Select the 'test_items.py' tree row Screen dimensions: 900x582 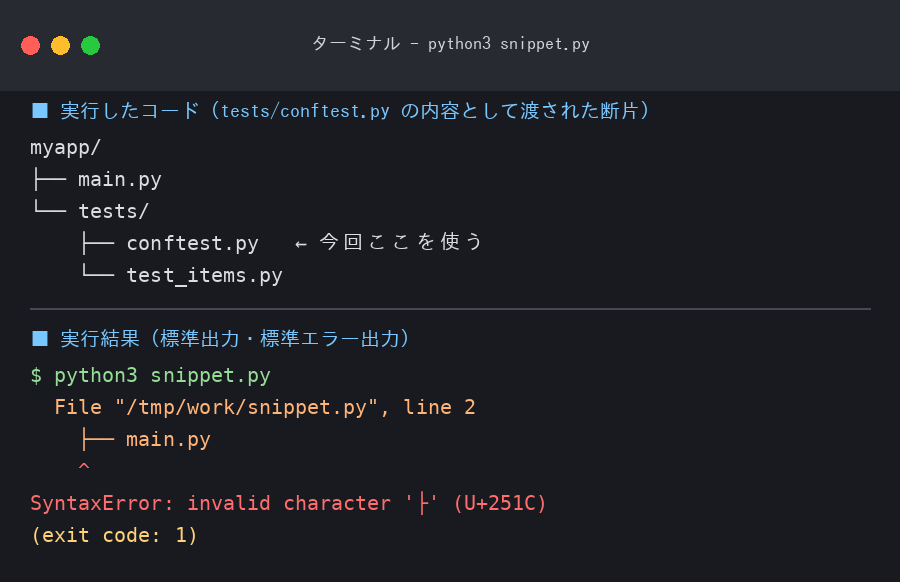point(182,276)
